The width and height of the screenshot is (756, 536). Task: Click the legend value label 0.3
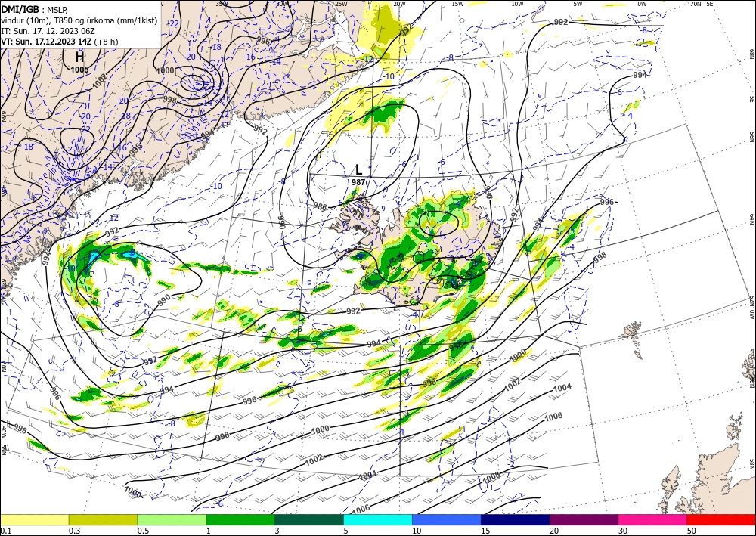(x=74, y=531)
